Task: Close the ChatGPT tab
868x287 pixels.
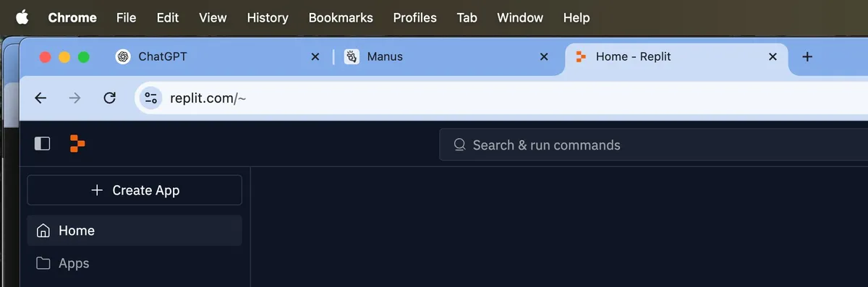Action: pyautogui.click(x=315, y=56)
